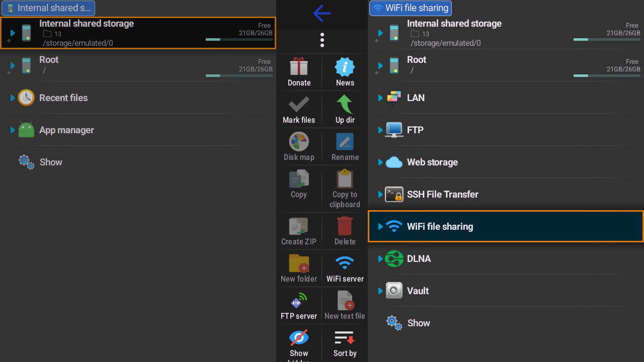
Task: Open the three-dot overflow menu
Action: (x=322, y=40)
